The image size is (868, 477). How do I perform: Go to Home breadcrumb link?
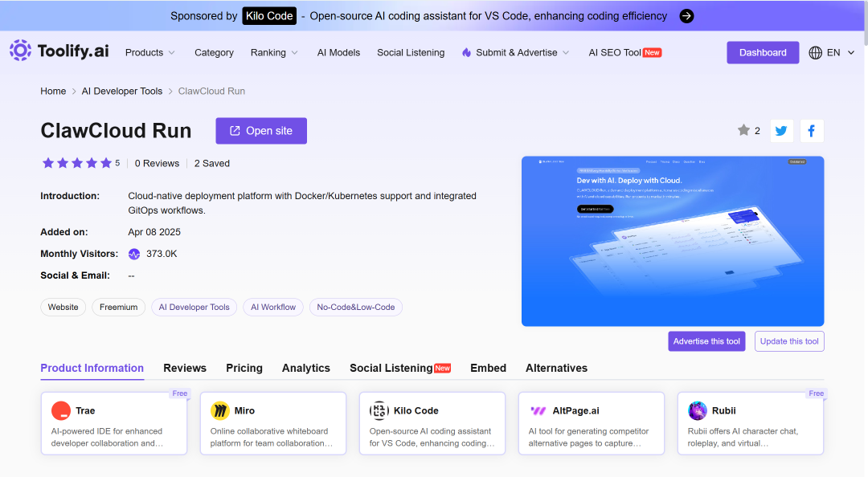tap(53, 92)
